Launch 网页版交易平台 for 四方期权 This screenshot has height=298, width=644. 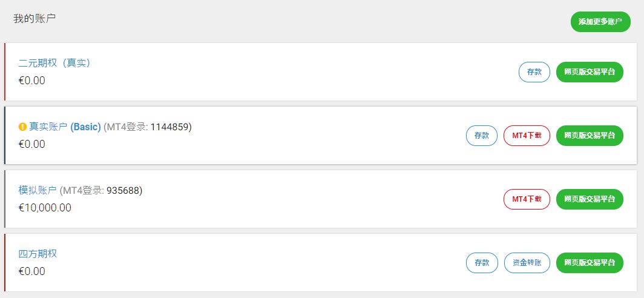pyautogui.click(x=590, y=263)
